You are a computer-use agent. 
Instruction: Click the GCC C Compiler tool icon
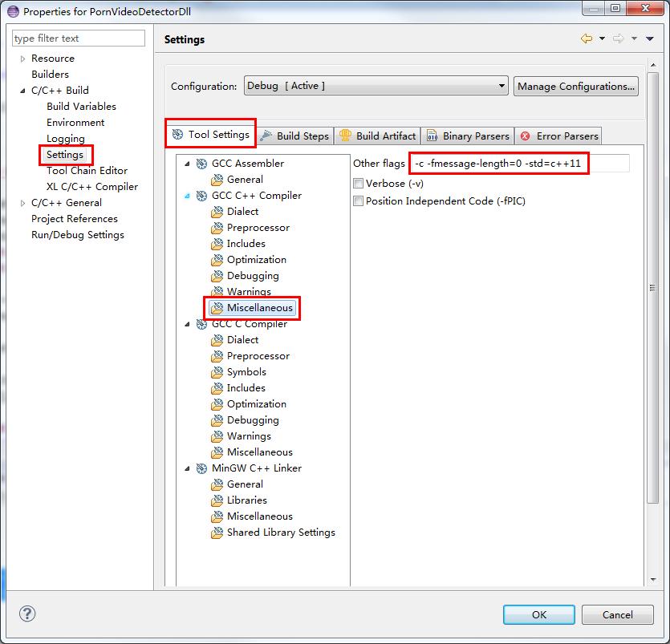click(201, 324)
